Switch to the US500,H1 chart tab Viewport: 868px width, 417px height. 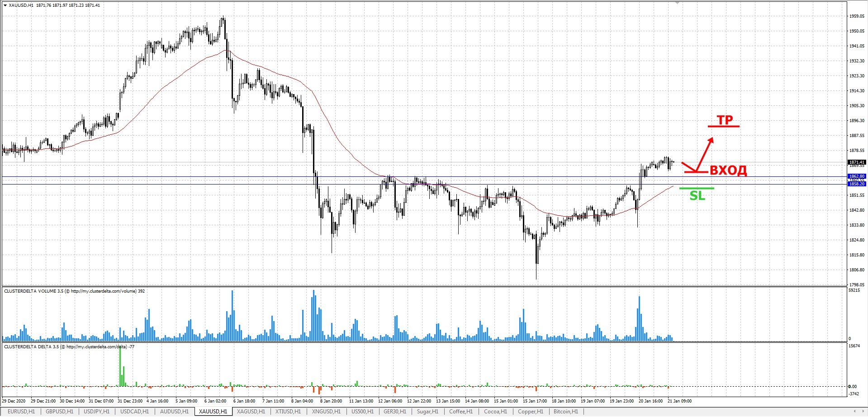click(362, 412)
